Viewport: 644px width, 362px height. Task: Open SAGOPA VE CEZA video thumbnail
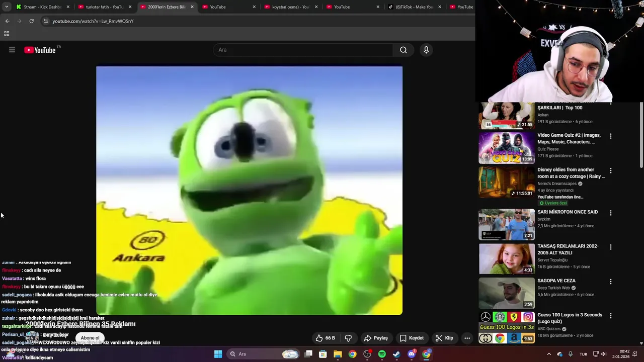tap(507, 293)
